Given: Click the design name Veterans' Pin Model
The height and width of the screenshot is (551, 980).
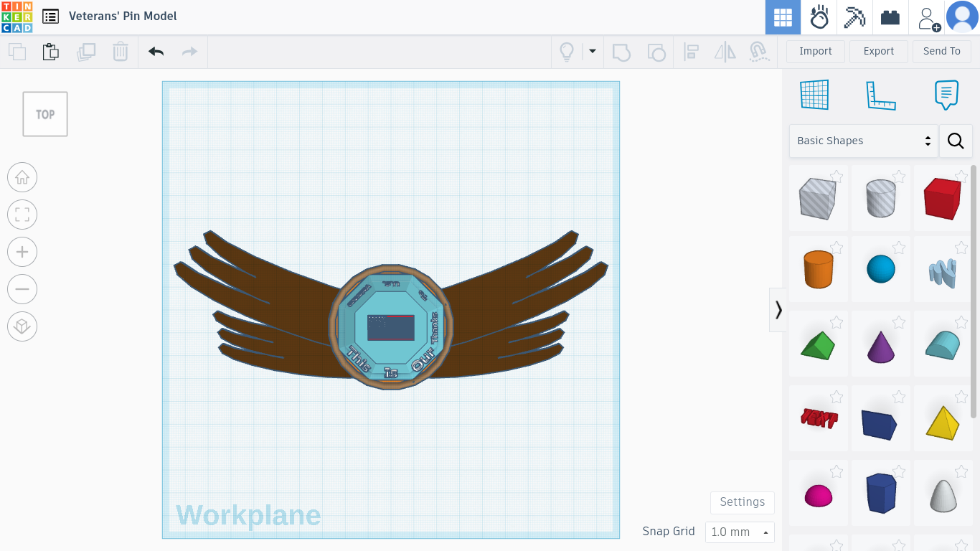Looking at the screenshot, I should point(123,16).
